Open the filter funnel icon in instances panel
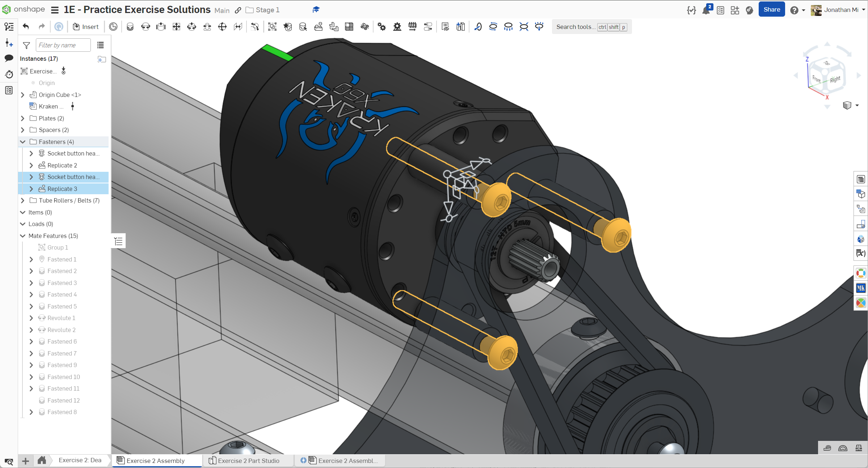 click(26, 45)
